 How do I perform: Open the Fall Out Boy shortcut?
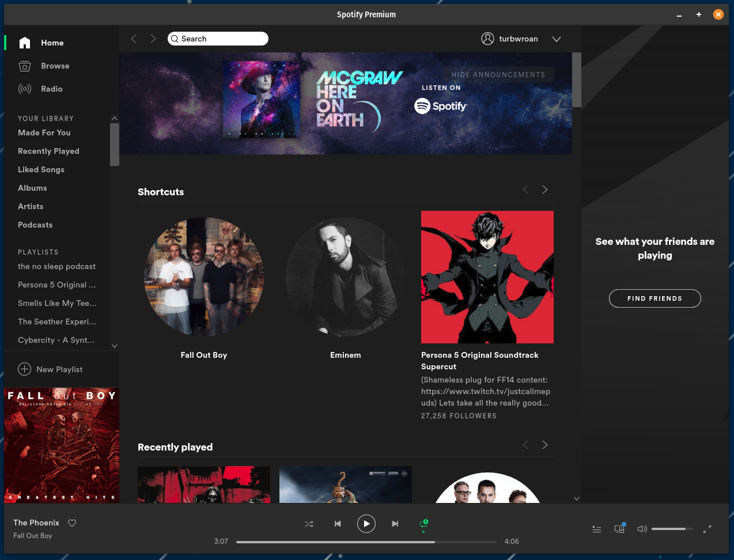pos(203,277)
